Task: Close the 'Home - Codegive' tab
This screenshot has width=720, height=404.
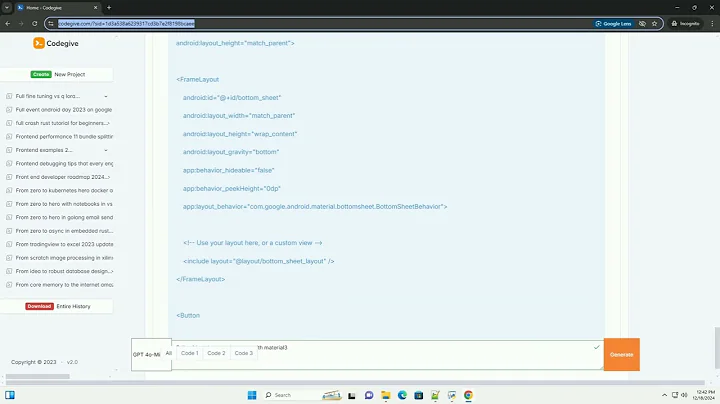Action: pos(96,8)
